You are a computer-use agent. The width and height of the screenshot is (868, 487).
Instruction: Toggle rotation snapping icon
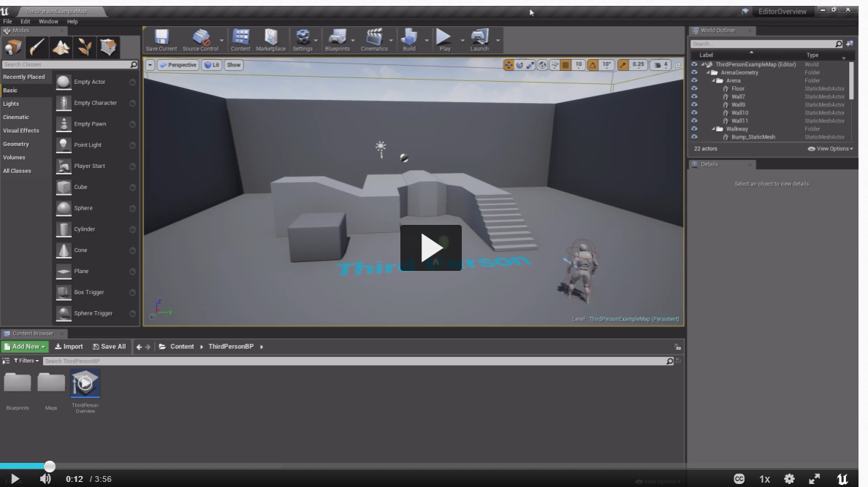tap(592, 65)
